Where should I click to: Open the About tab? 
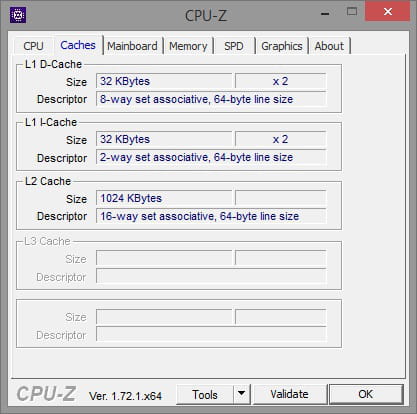click(329, 46)
